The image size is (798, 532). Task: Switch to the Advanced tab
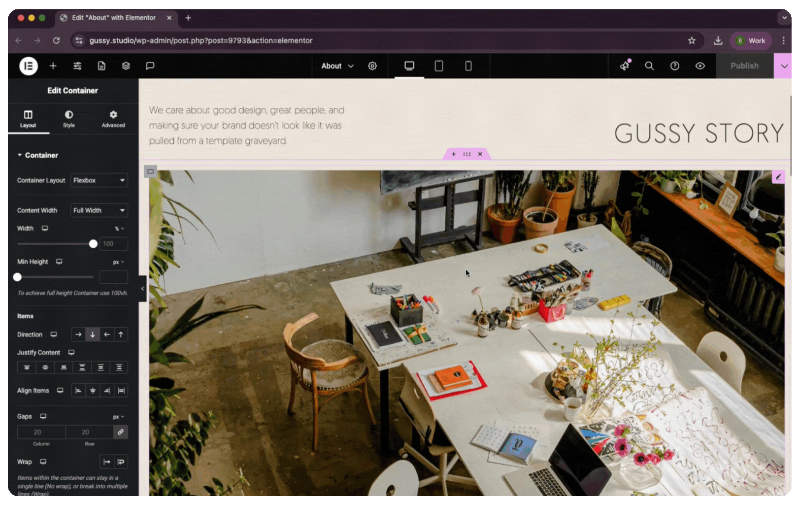113,119
